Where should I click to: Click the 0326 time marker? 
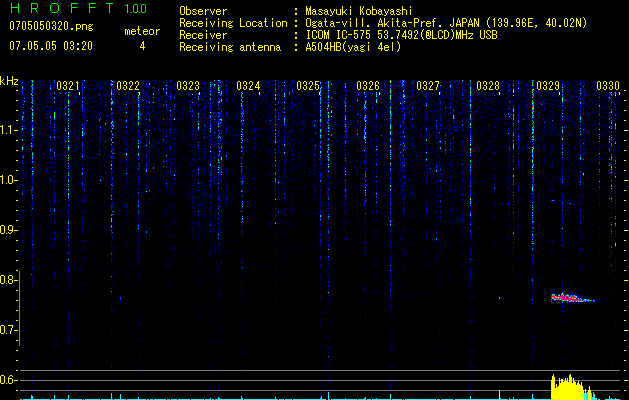pyautogui.click(x=368, y=86)
